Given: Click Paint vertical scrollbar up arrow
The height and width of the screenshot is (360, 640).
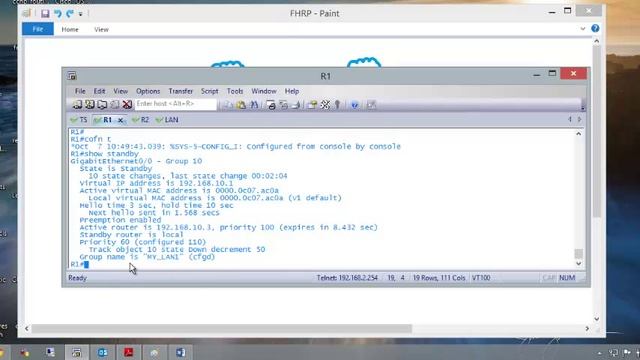Looking at the screenshot, I should 596,41.
